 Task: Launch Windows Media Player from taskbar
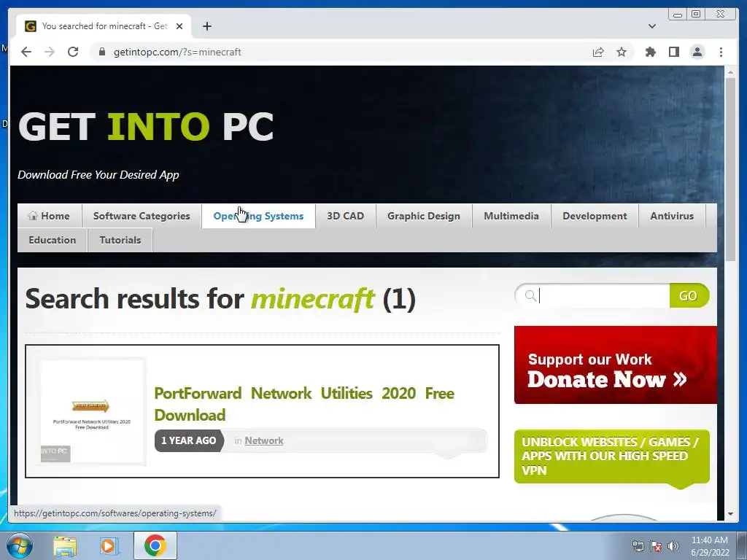pos(109,545)
